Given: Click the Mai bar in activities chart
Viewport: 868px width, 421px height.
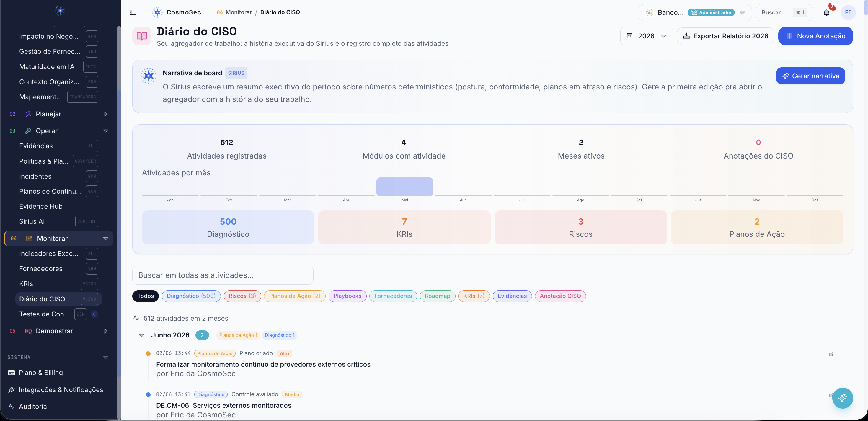Looking at the screenshot, I should point(404,186).
